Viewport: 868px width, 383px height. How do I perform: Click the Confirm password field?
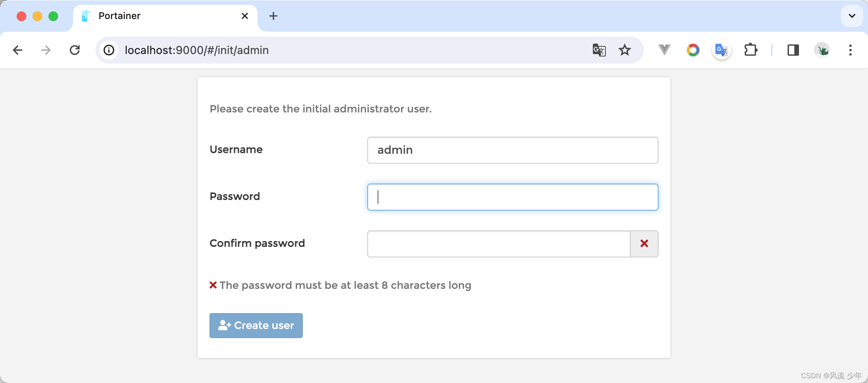(499, 244)
